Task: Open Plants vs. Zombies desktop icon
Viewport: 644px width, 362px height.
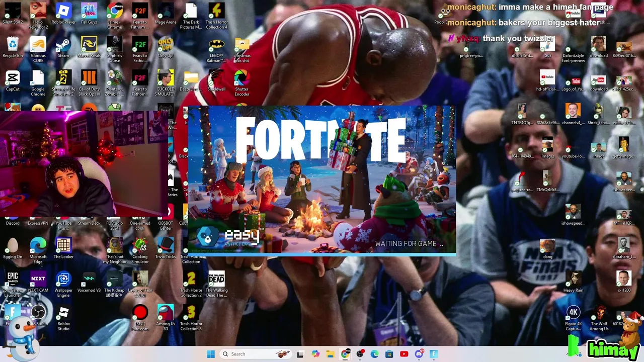Action: 115,83
